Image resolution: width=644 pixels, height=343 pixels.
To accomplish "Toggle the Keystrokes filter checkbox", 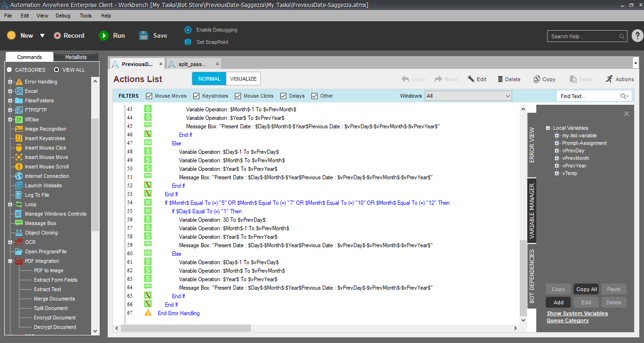I will (197, 96).
